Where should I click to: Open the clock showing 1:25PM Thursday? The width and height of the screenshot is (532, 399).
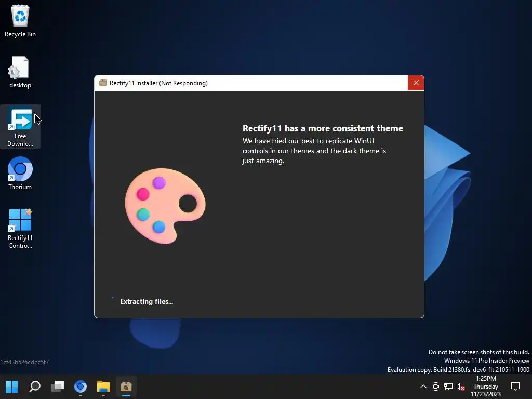click(486, 387)
